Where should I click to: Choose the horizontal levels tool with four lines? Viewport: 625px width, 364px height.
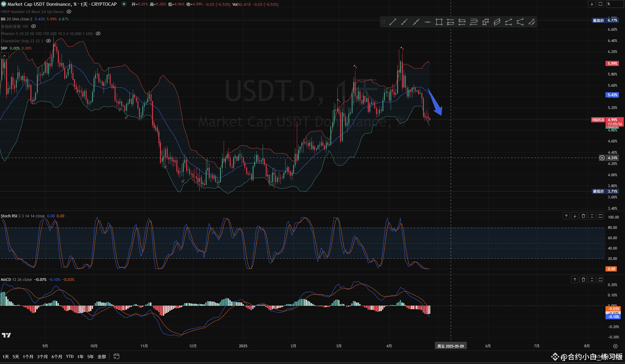[x=474, y=22]
